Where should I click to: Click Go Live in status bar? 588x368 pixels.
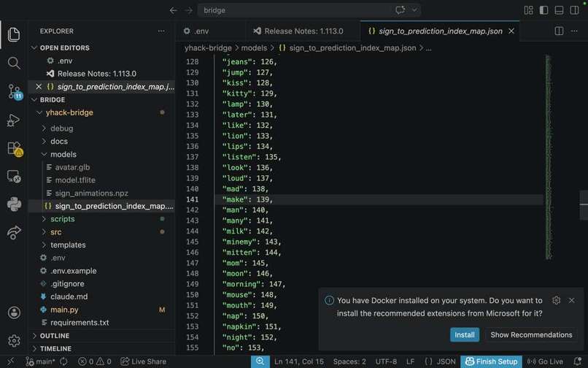point(545,361)
